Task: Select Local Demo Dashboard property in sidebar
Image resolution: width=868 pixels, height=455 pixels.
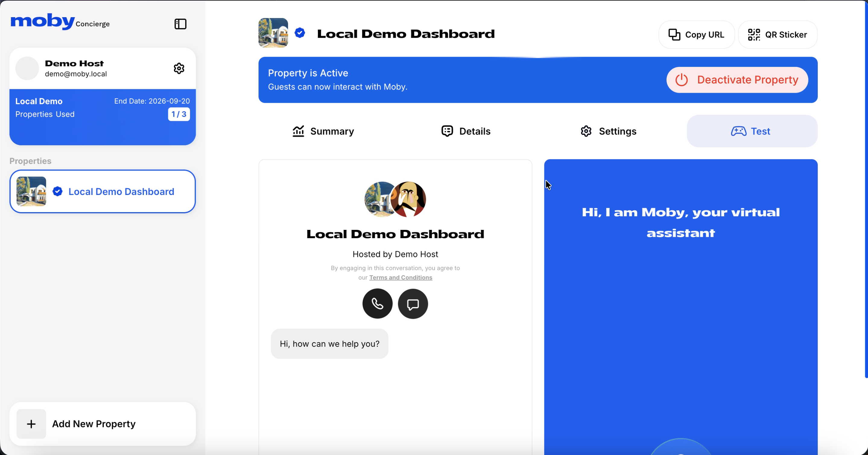Action: tap(103, 191)
